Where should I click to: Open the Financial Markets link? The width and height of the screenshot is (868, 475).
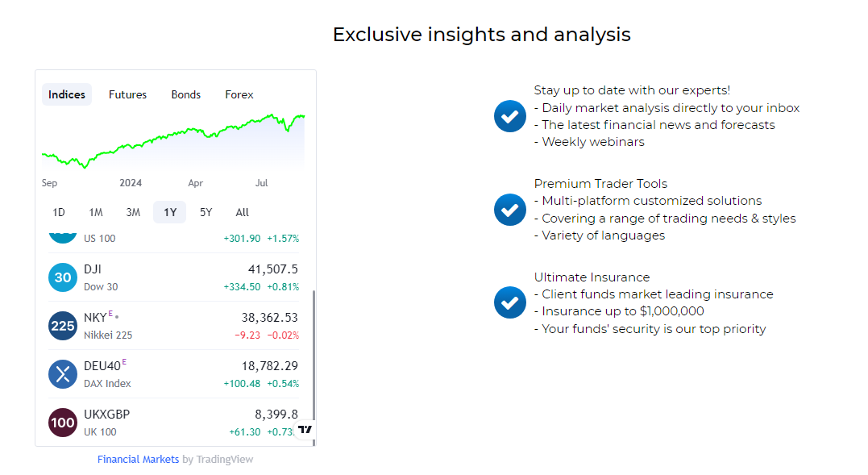138,459
